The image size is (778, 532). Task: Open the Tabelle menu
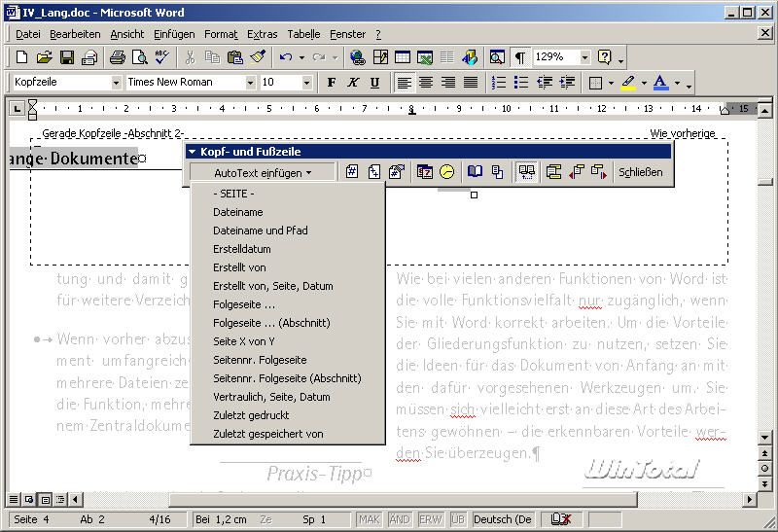[x=303, y=34]
